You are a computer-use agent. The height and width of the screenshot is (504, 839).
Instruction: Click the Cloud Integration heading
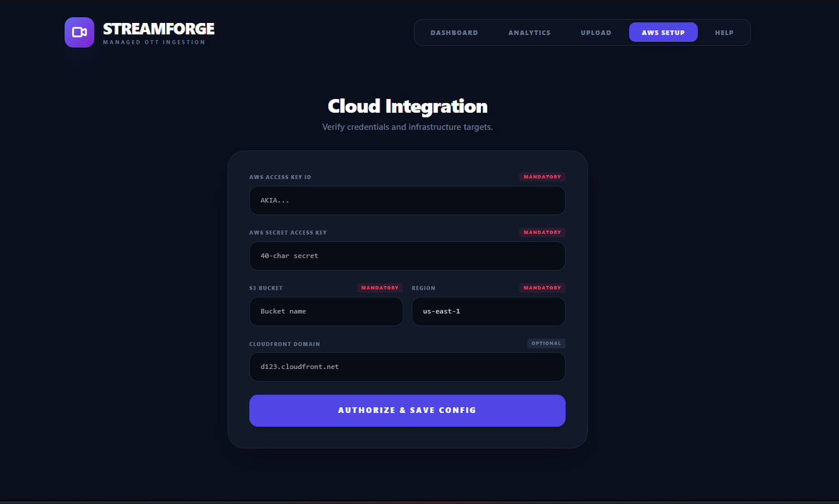click(x=408, y=106)
